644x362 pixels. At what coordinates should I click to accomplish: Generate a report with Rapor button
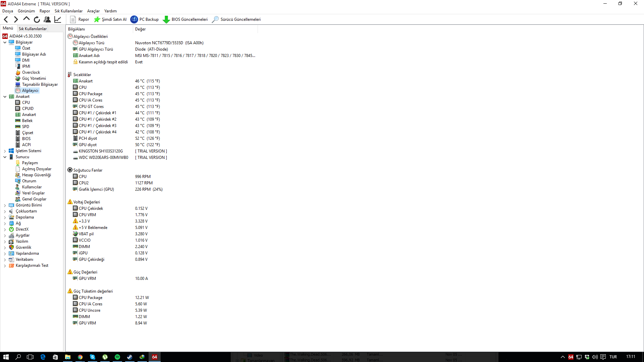coord(79,19)
